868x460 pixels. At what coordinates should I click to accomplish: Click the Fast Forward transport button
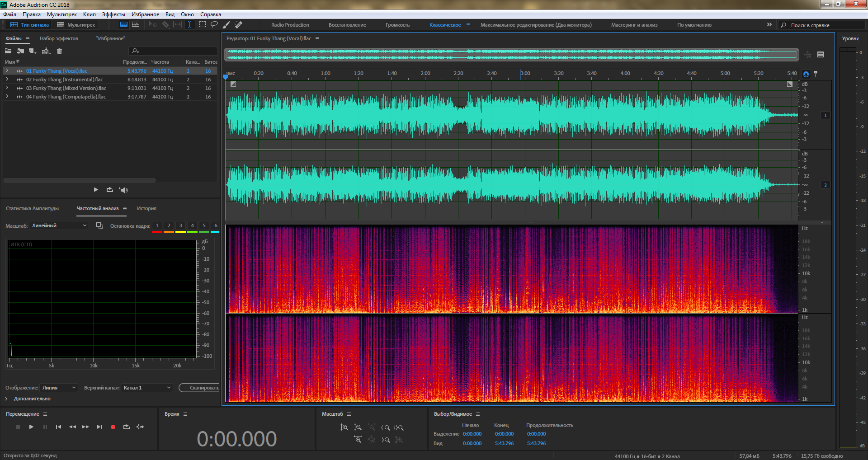tap(85, 427)
